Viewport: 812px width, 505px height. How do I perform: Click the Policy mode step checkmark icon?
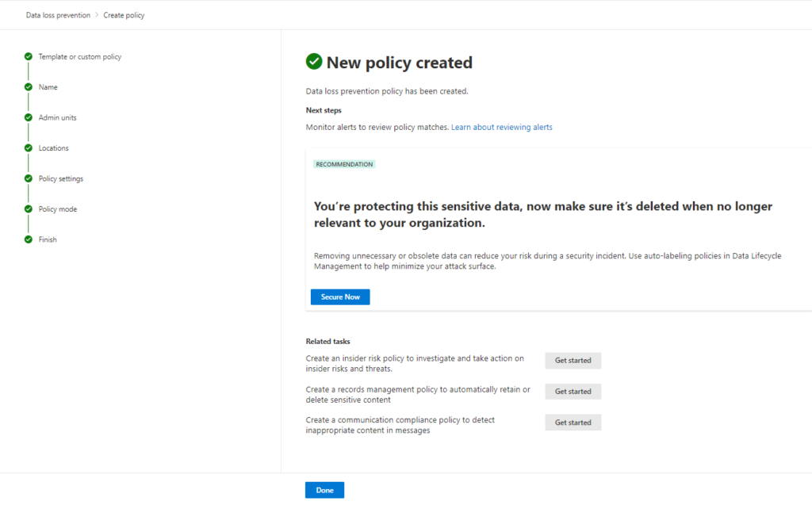[29, 209]
